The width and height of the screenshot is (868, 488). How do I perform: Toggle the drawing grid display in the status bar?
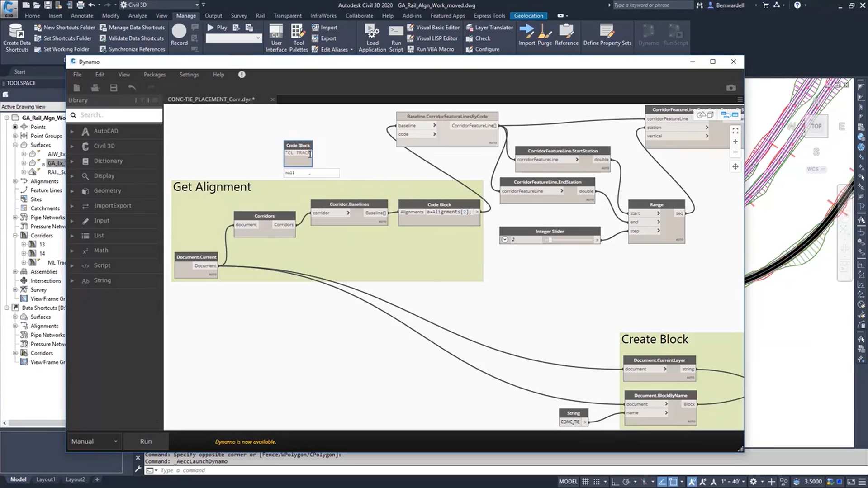click(585, 482)
